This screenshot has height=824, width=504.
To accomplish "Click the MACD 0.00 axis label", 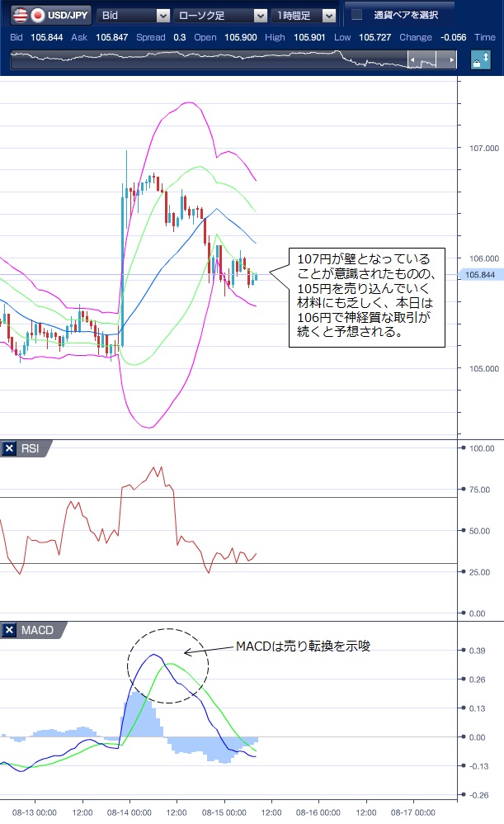I will tap(477, 737).
